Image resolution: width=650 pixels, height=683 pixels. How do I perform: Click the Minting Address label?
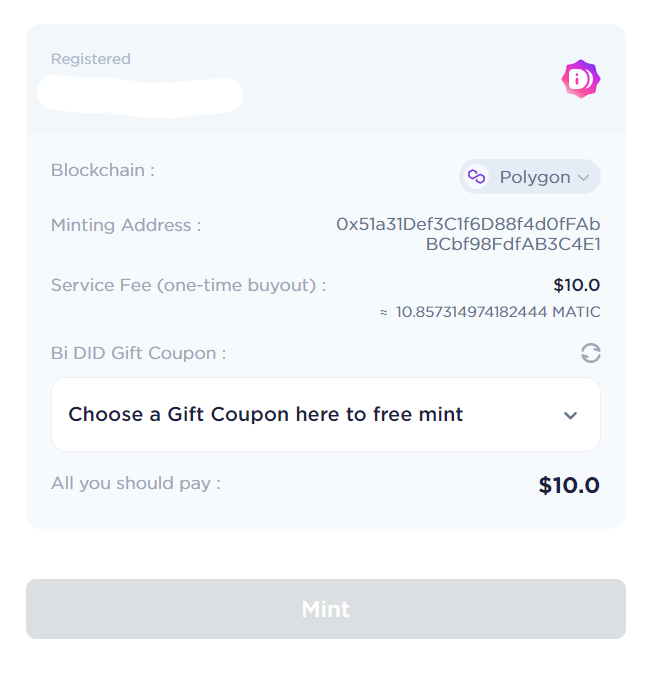point(126,225)
